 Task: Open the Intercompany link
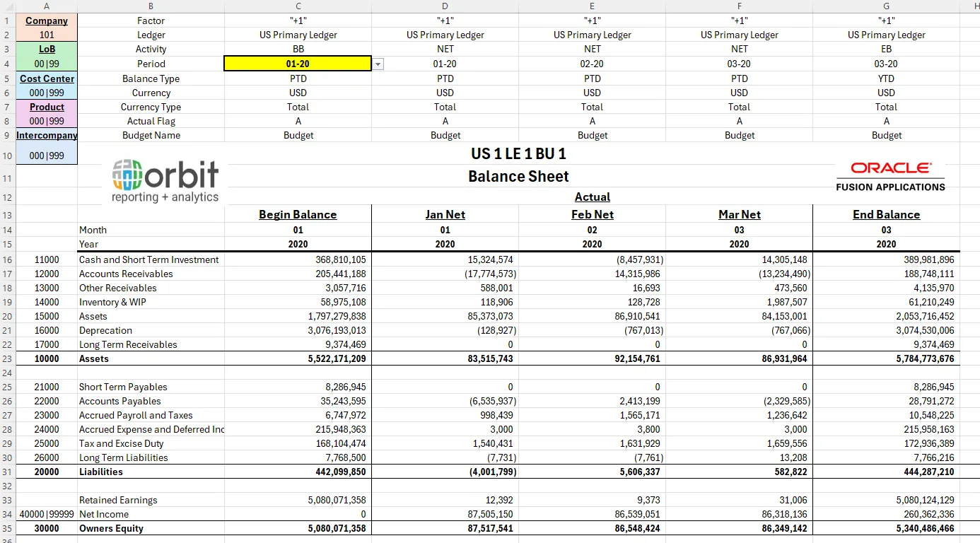[x=46, y=135]
